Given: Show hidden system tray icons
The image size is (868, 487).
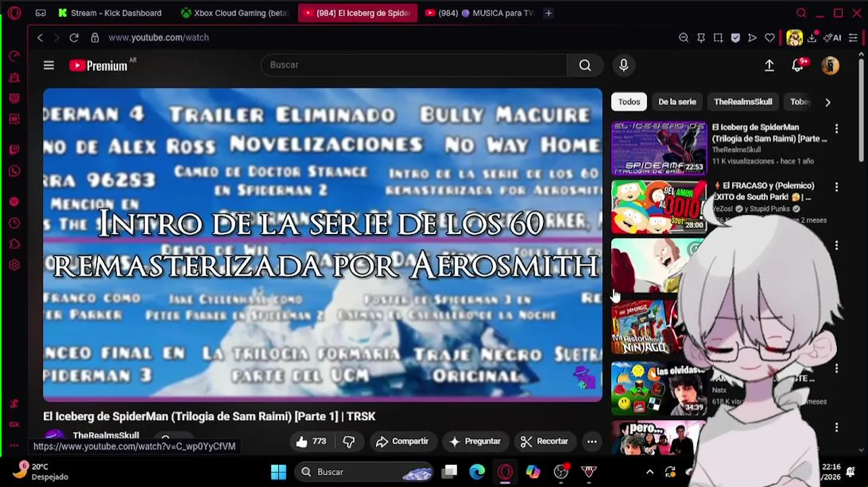Looking at the screenshot, I should pos(650,471).
